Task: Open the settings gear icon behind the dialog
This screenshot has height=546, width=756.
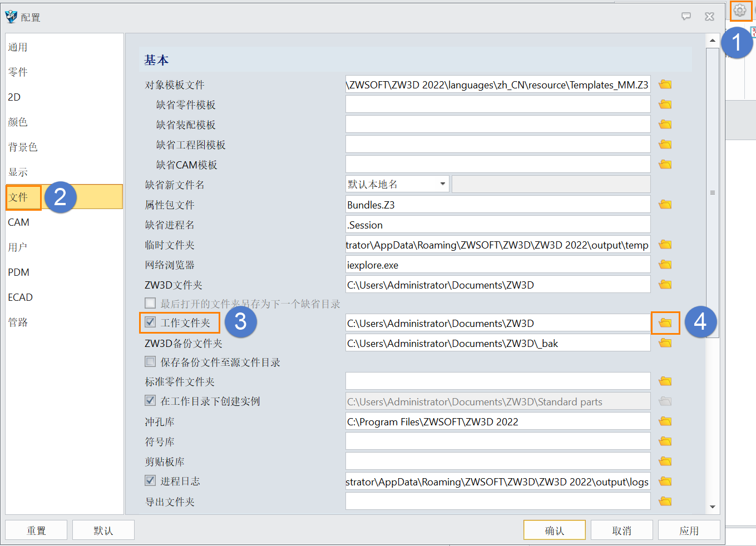Action: click(740, 10)
